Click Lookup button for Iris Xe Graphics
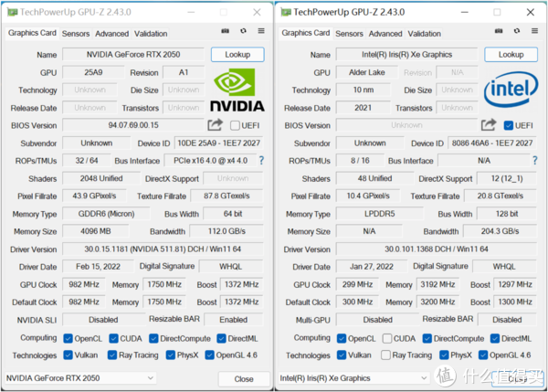Viewport: 548px width, 392px height. [511, 55]
